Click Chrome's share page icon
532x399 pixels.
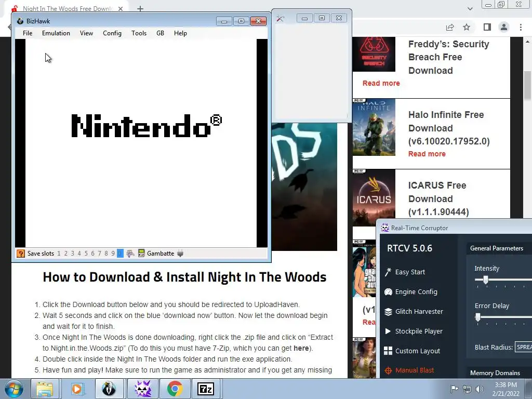450,27
